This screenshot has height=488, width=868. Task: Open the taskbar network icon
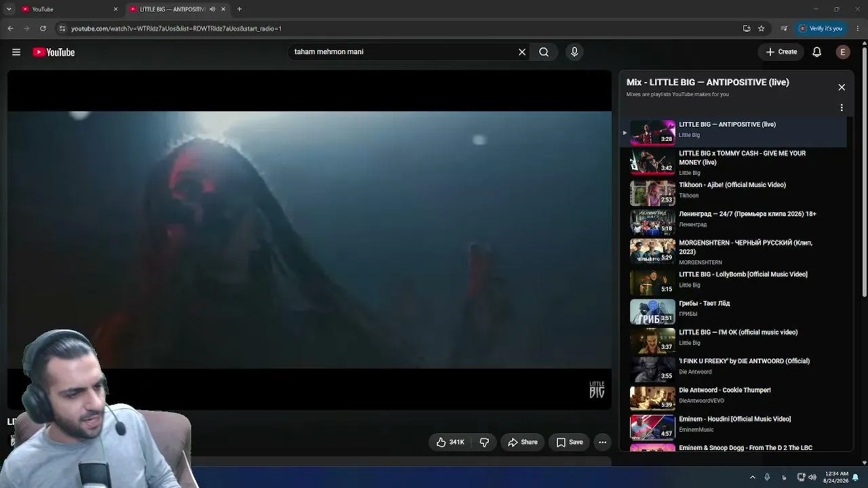click(x=801, y=477)
